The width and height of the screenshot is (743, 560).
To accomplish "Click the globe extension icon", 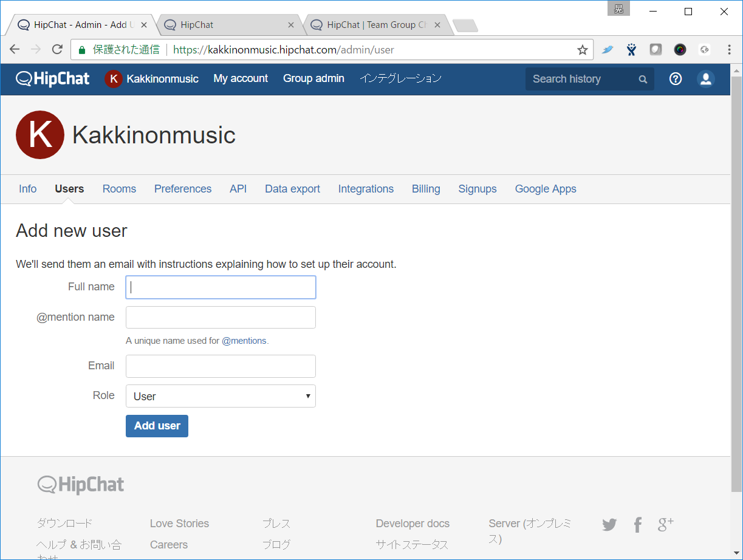I will (704, 50).
